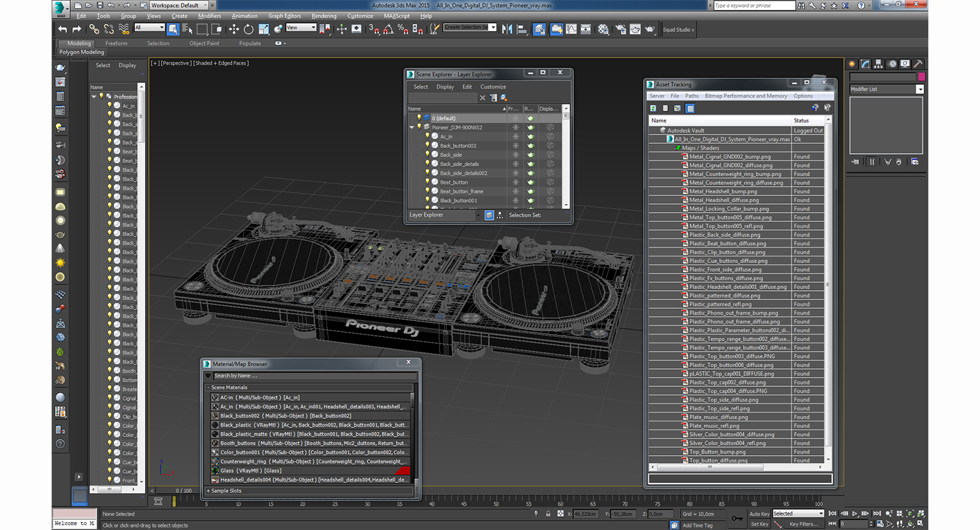The height and width of the screenshot is (530, 980).
Task: Click the Mirror tool icon
Action: tap(508, 29)
